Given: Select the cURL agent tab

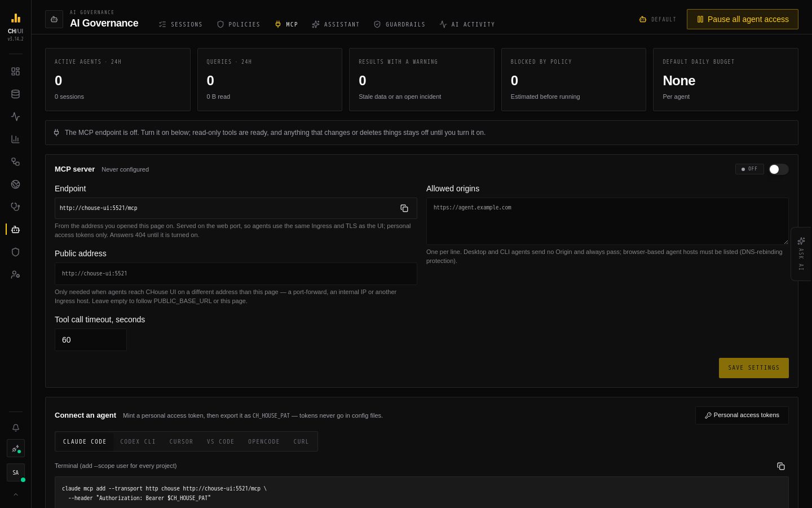Looking at the screenshot, I should pos(301,441).
